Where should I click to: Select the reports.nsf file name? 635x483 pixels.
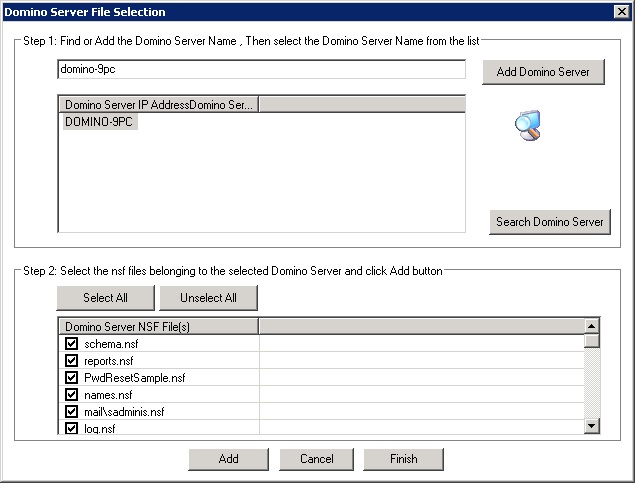[x=109, y=361]
